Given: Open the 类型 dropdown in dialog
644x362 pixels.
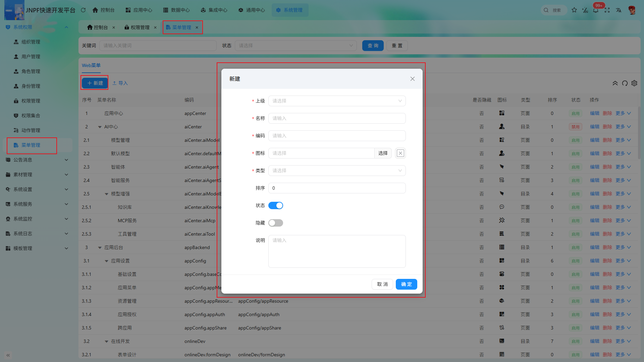Looking at the screenshot, I should (x=337, y=171).
